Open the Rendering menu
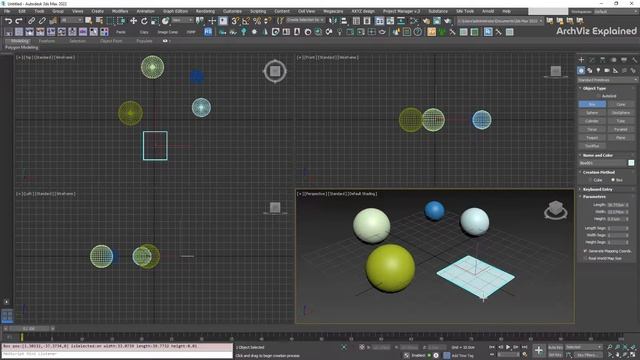The width and height of the screenshot is (640, 360). coord(205,11)
